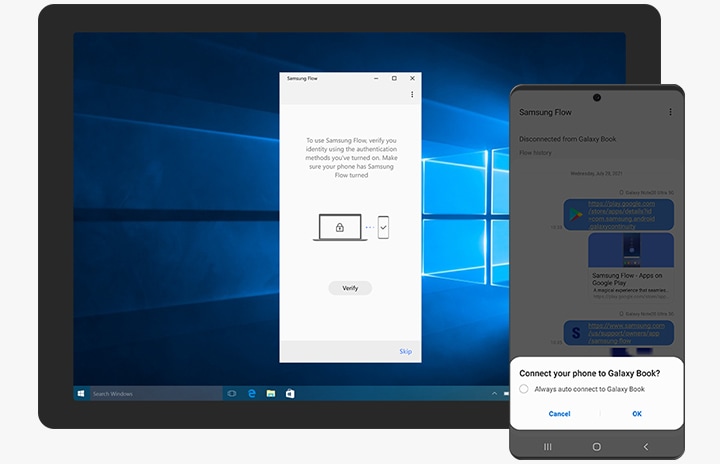The width and height of the screenshot is (720, 464).
Task: Enable Always auto connect to Galaxy Book
Action: (525, 389)
